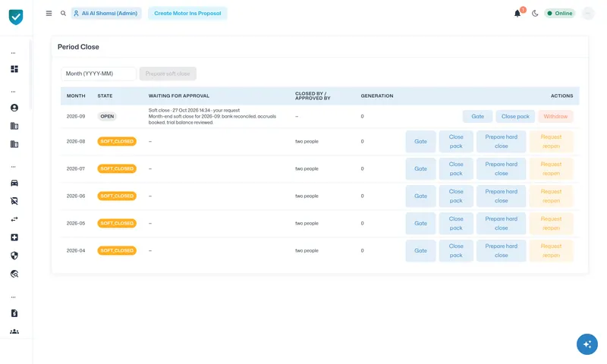Screen dimensions: 607x364
Task: Click Close pack for 2026-07
Action: (456, 168)
